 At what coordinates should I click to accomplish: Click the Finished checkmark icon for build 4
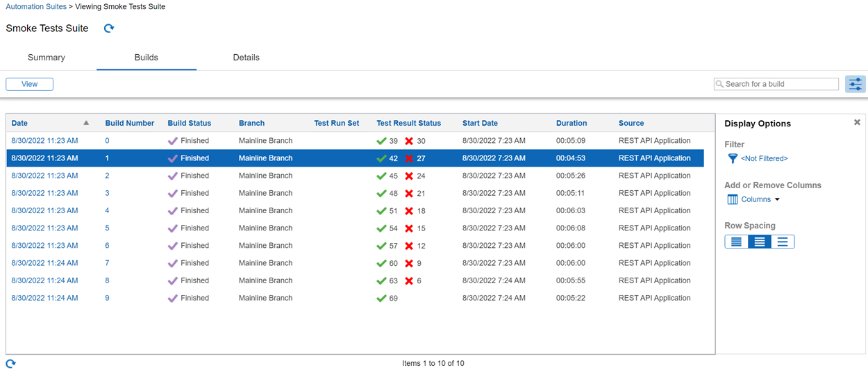click(x=173, y=211)
